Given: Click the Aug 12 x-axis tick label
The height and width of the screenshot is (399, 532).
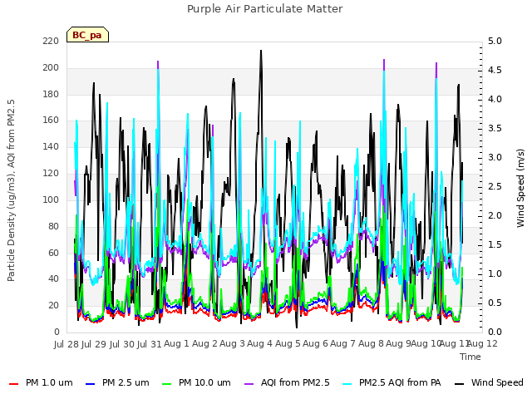Looking at the screenshot, I should pos(482,343).
